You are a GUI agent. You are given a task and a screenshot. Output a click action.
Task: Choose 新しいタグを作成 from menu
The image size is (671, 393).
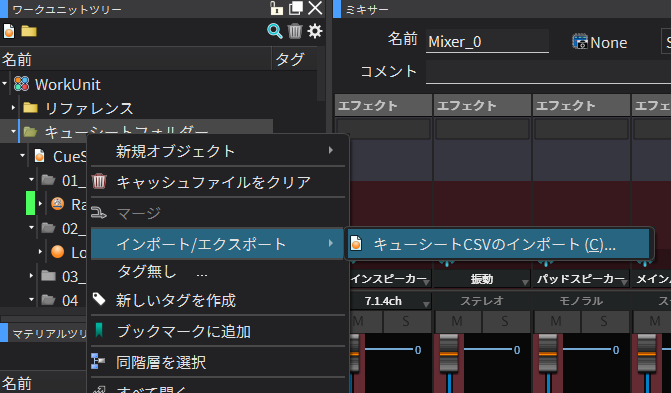point(217,300)
